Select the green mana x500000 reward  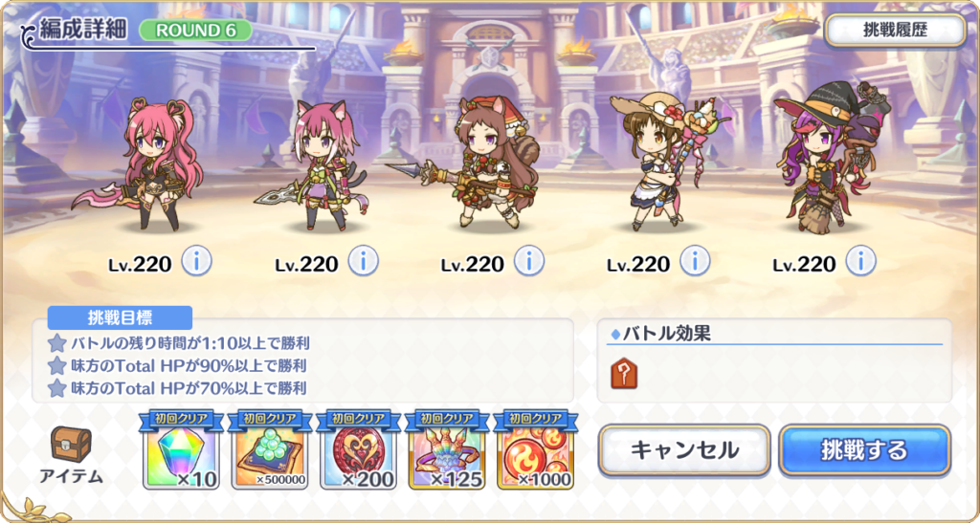[x=269, y=450]
